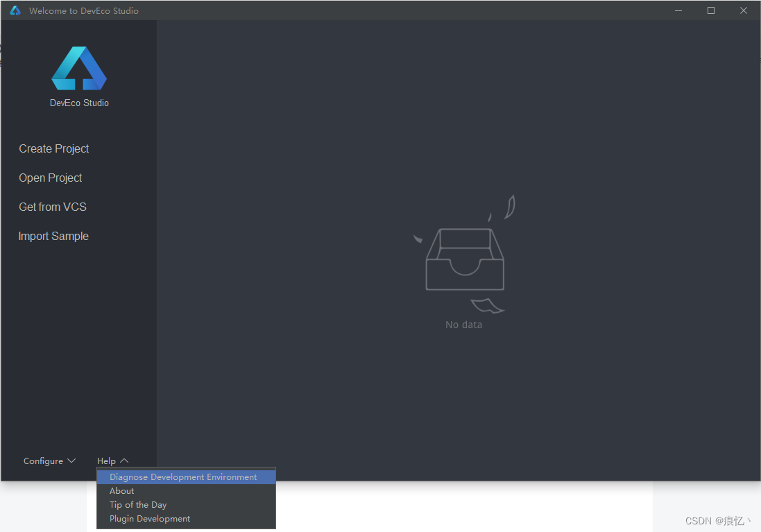Open Plugin Development from Help menu
The image size is (761, 532).
pyautogui.click(x=187, y=518)
